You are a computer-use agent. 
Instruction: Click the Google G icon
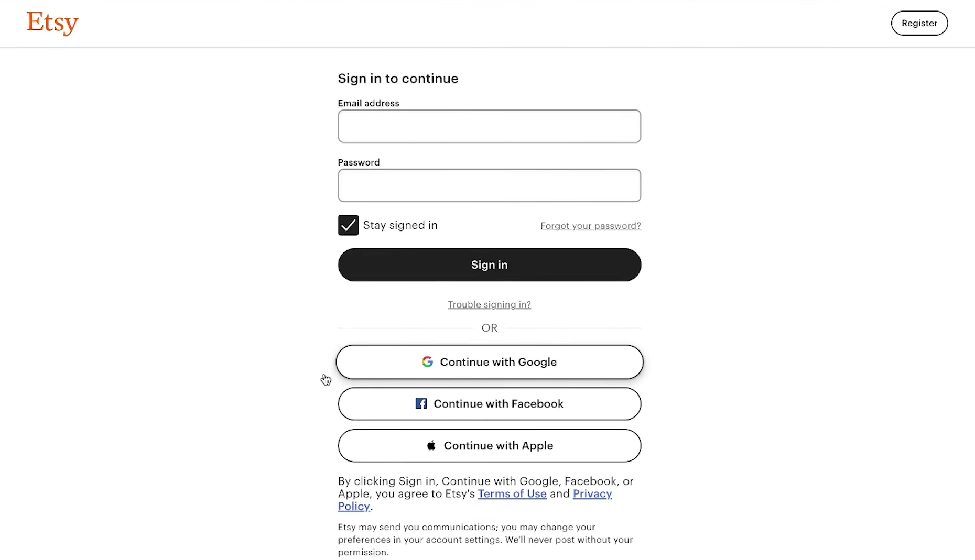point(427,362)
